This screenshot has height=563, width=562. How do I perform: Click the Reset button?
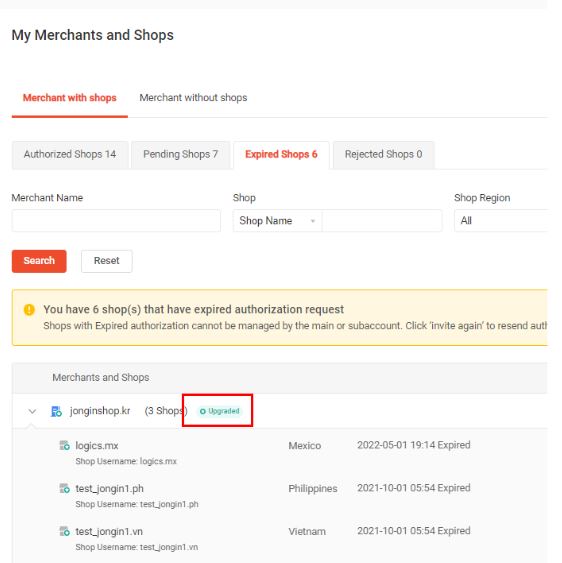[x=107, y=261]
